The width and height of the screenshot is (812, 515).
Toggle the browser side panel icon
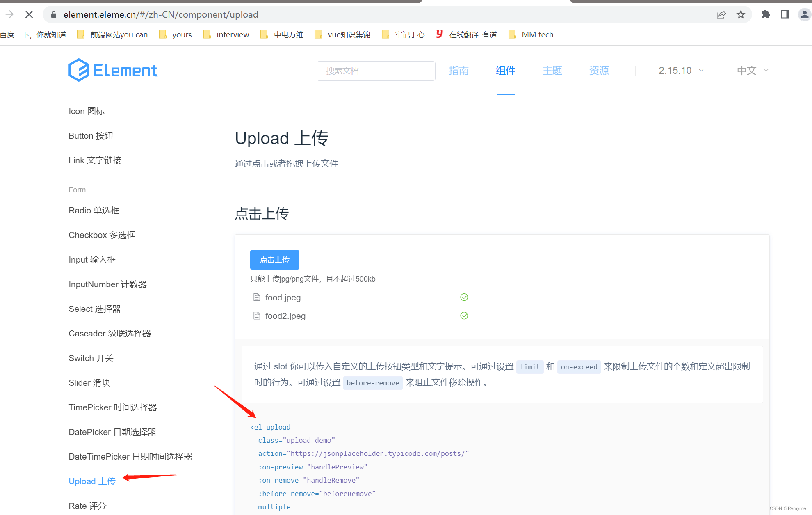click(785, 15)
